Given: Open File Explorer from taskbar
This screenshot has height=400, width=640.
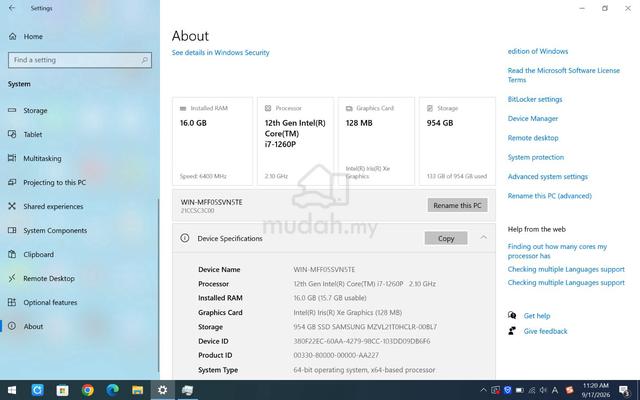Looking at the screenshot, I should coord(138,390).
